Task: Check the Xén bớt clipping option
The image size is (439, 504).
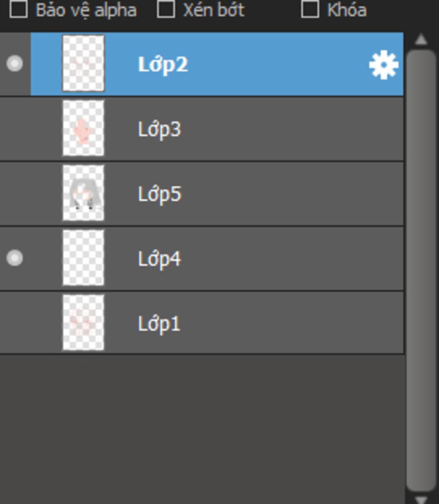Action: pos(166,9)
